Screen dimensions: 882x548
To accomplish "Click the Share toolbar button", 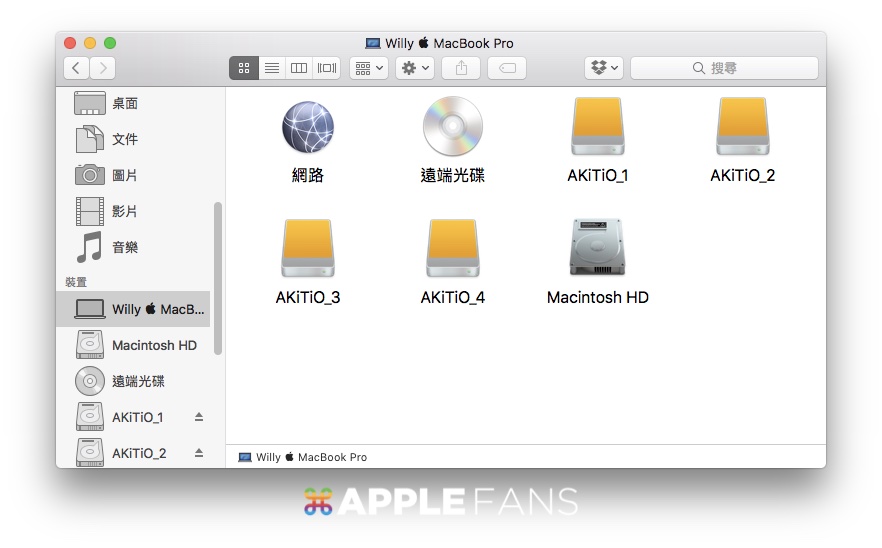I will coord(461,68).
